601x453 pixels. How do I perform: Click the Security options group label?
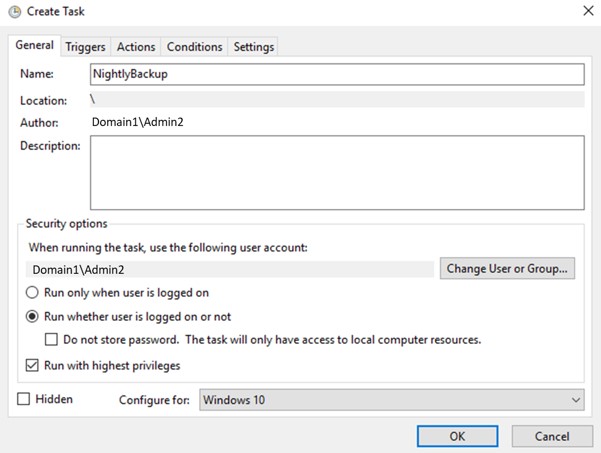(x=66, y=223)
